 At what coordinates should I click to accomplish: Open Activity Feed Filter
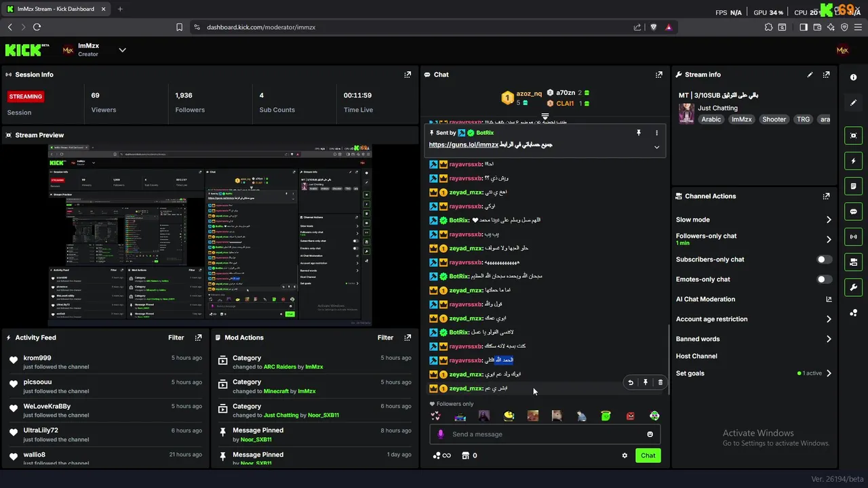pos(176,338)
